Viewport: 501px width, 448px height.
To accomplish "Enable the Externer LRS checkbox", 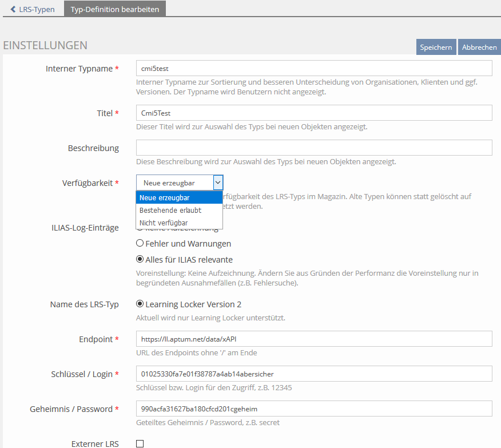I will point(140,443).
